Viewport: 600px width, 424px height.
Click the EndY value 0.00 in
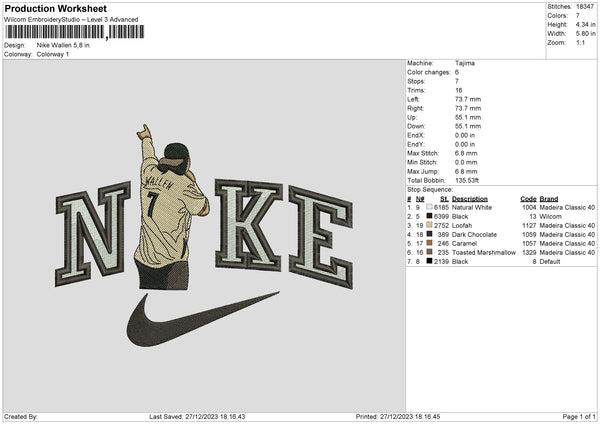click(x=465, y=144)
